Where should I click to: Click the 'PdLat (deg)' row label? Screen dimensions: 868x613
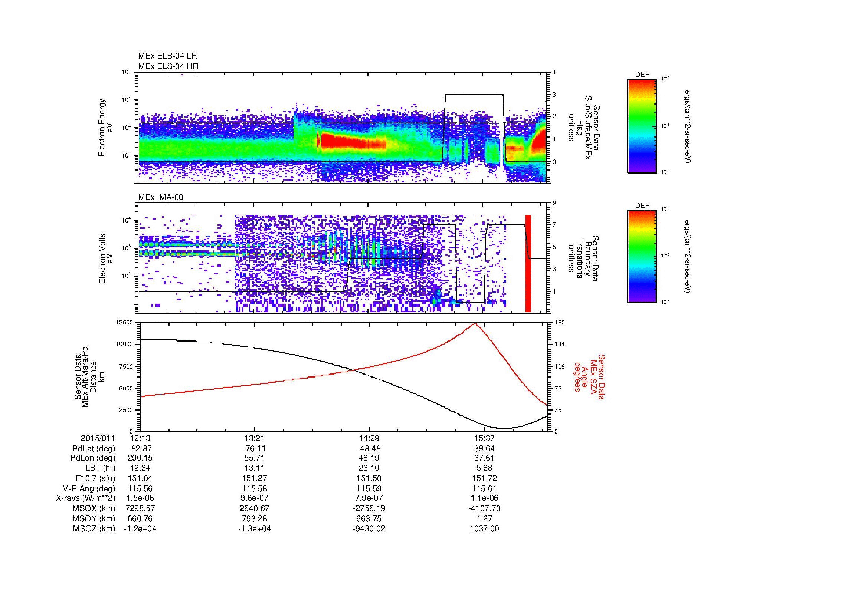point(94,449)
